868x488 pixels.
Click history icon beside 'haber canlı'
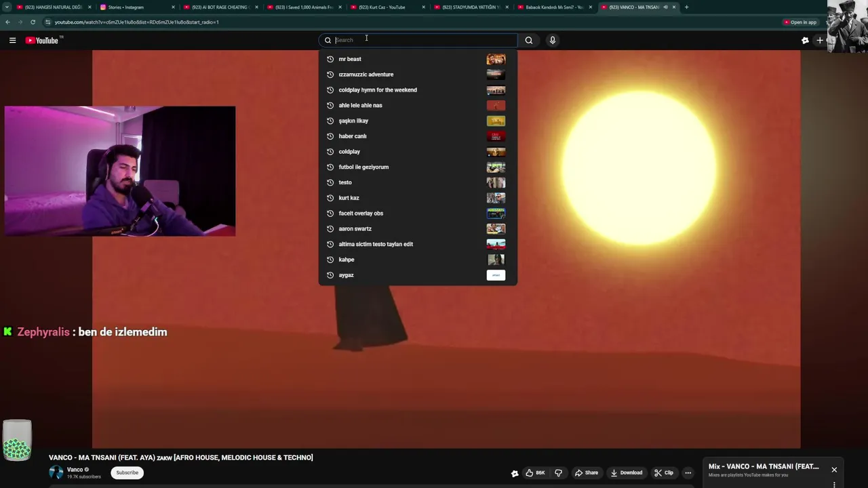(330, 136)
